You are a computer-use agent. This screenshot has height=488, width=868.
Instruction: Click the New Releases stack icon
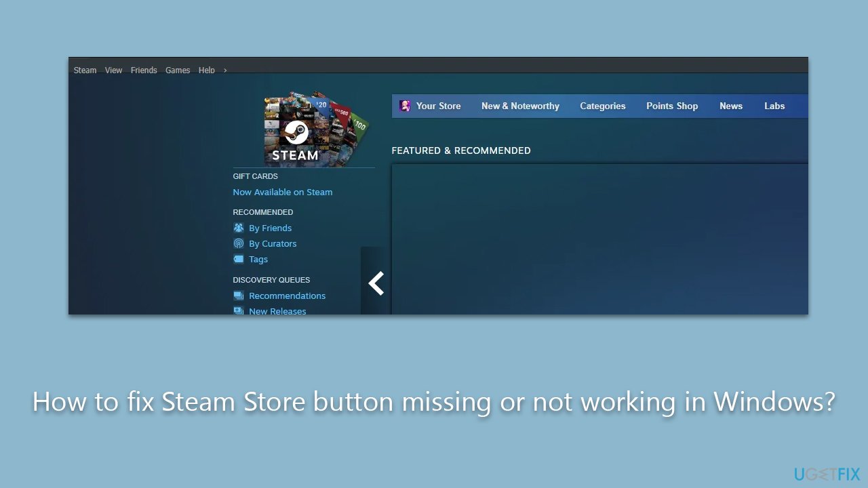239,311
